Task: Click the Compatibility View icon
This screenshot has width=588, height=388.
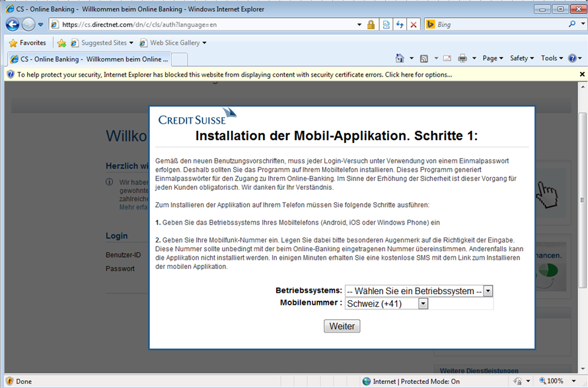Action: 386,24
